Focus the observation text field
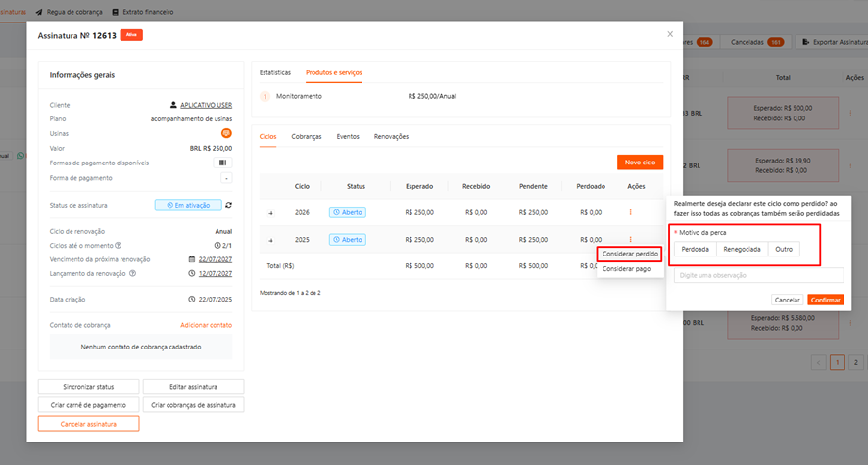This screenshot has width=868, height=465. (x=758, y=275)
